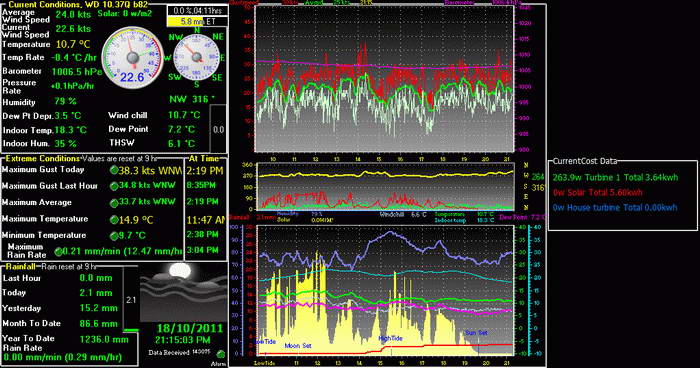The height and width of the screenshot is (368, 700).
Task: Click the Wind chill value 10.7 °C
Action: (x=184, y=115)
